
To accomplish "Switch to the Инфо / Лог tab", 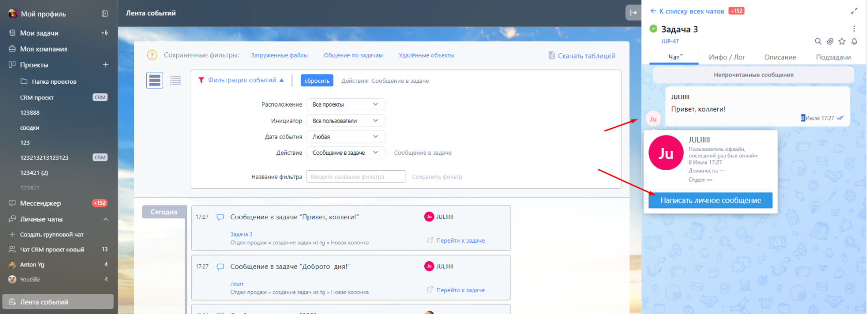I will (727, 57).
